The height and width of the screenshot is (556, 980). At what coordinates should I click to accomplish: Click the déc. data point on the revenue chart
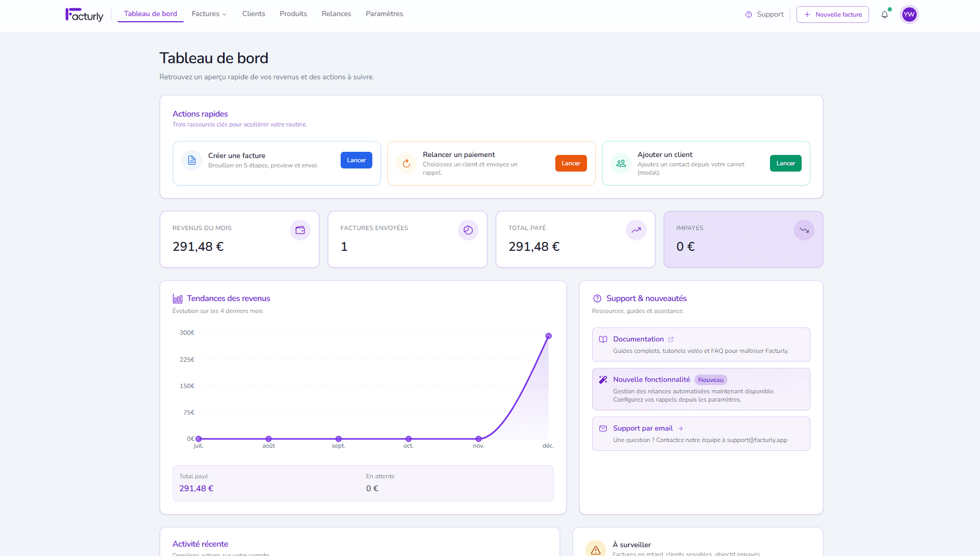[548, 336]
